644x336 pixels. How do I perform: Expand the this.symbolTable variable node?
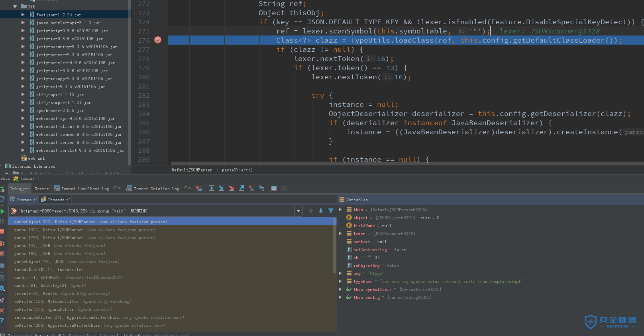coord(340,289)
